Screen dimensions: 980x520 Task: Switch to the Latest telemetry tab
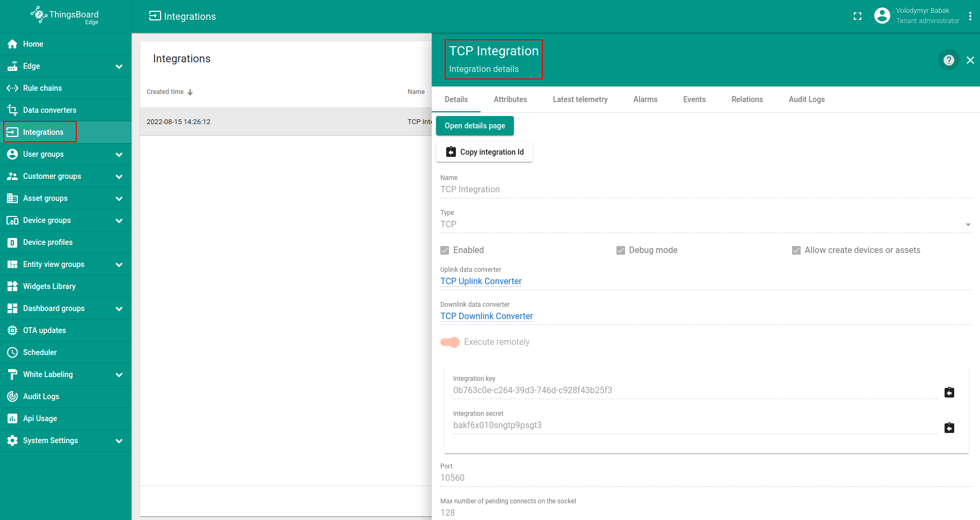coord(580,99)
